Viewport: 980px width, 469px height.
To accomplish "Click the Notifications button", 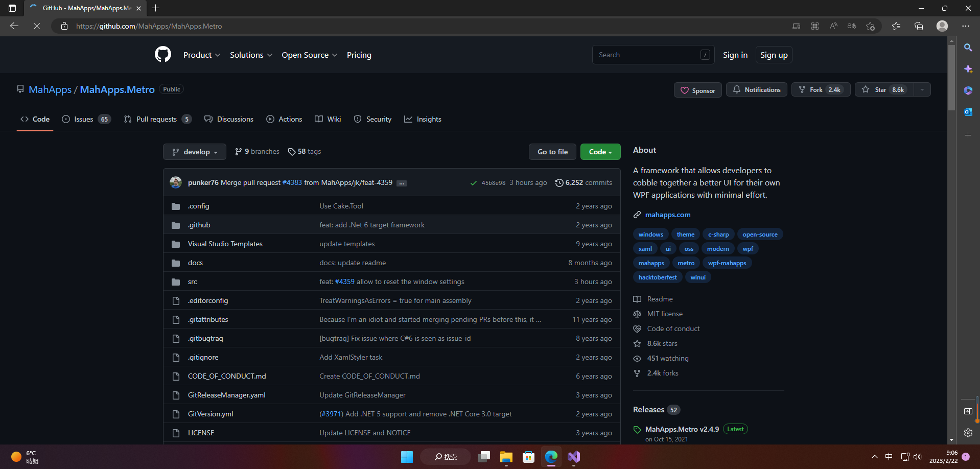I will point(757,89).
